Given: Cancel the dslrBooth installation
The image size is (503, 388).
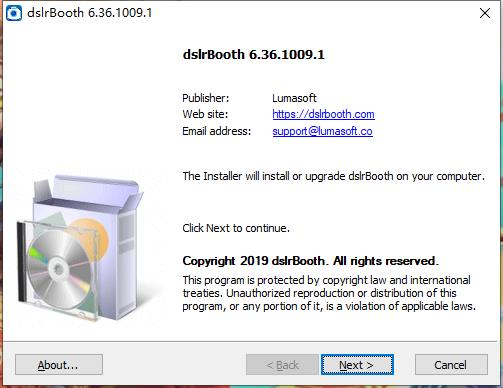Looking at the screenshot, I should tap(451, 365).
